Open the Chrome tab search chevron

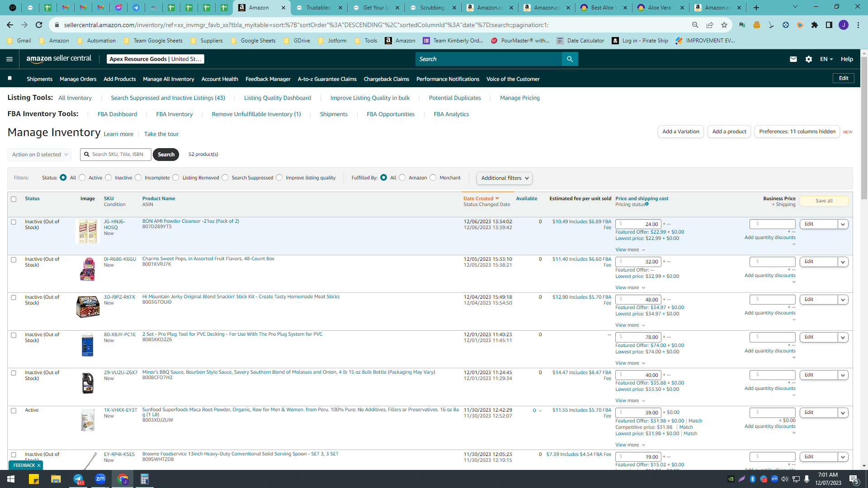(795, 7)
